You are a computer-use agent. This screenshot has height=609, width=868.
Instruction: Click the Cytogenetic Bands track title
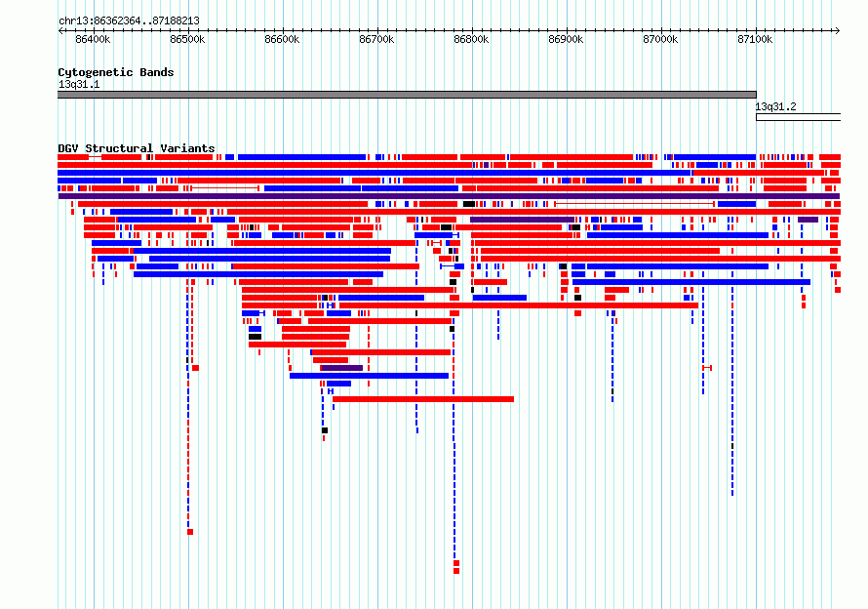coord(116,72)
